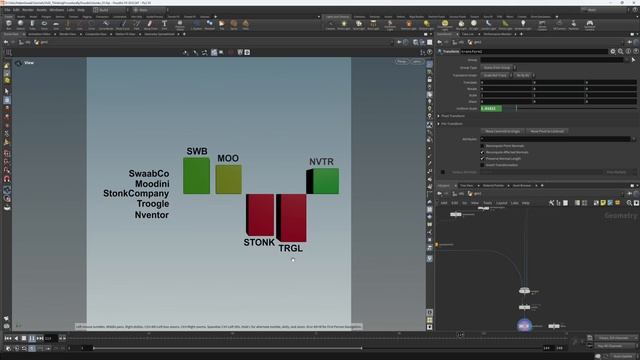Click the parameter search magnifier icon
640x360 pixels.
(620, 51)
